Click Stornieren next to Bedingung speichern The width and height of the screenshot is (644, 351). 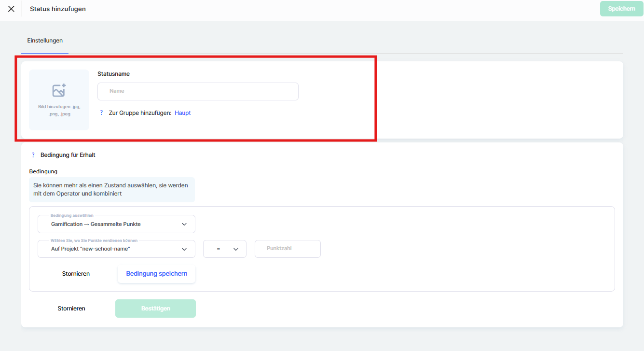click(x=76, y=274)
